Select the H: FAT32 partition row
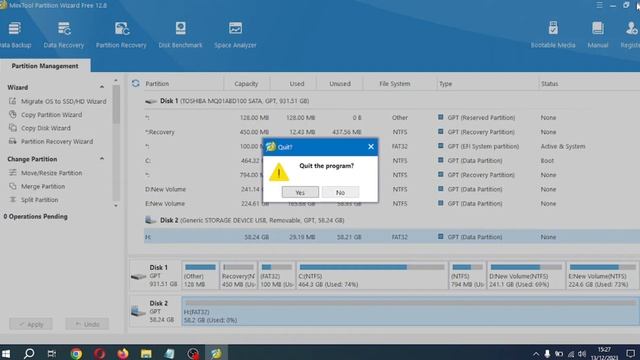640x360 pixels. [x=392, y=237]
